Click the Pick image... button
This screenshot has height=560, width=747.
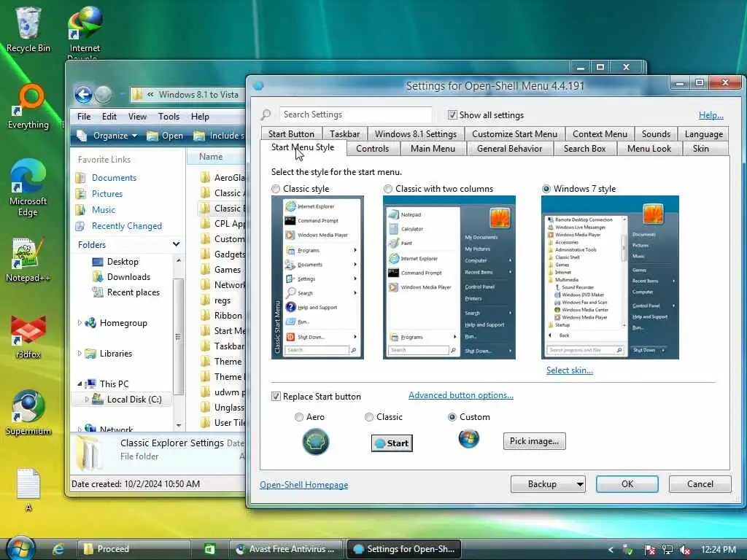[x=535, y=441]
